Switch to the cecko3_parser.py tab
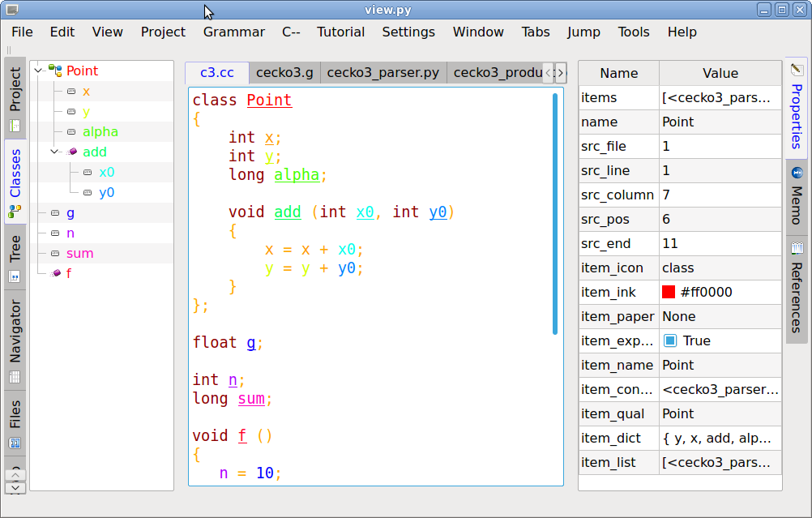Viewport: 812px width, 518px height. click(x=382, y=73)
